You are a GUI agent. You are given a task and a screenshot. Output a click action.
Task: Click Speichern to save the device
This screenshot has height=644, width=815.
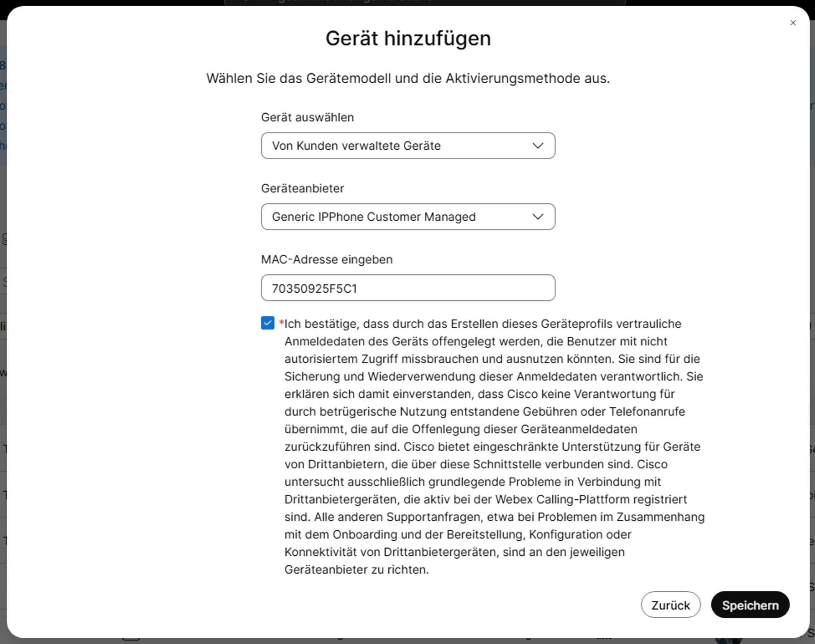click(x=750, y=605)
